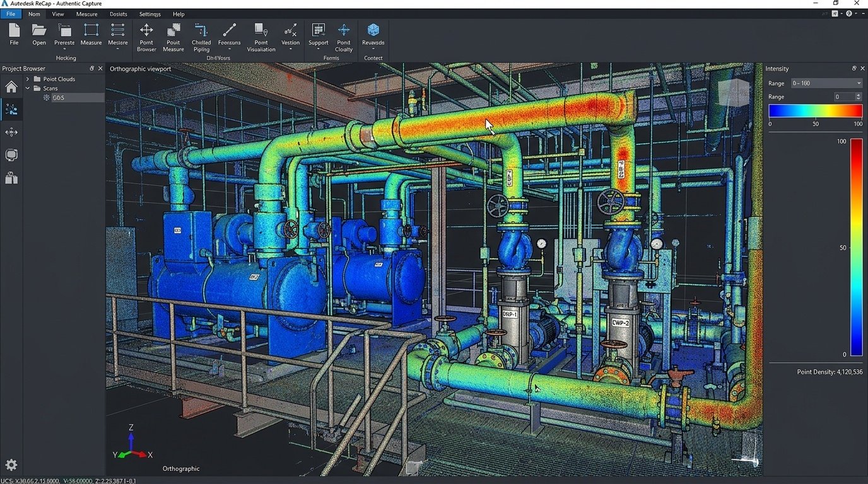
Task: Select the point cloud sidebar icon
Action: click(x=11, y=110)
